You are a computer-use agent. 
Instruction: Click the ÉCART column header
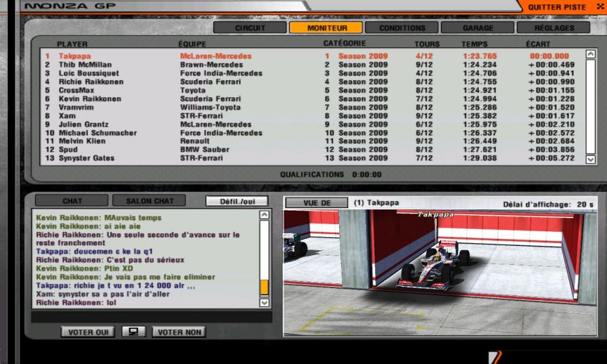pyautogui.click(x=538, y=44)
